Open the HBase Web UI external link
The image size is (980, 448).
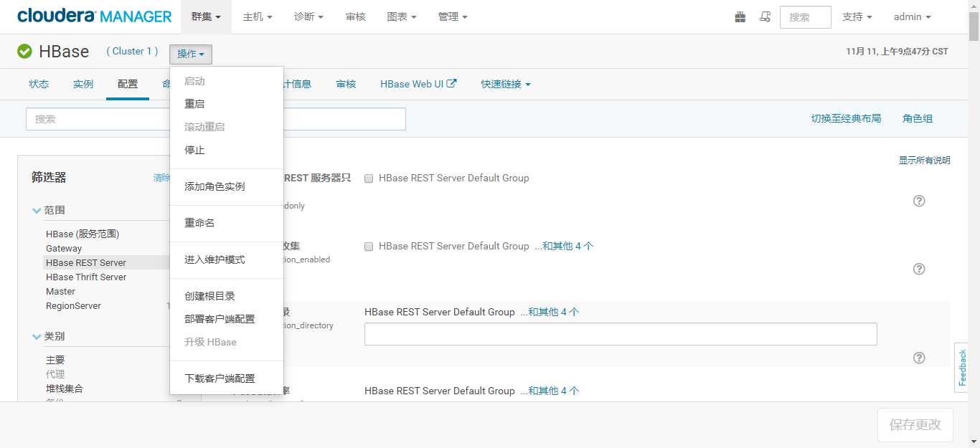(418, 84)
